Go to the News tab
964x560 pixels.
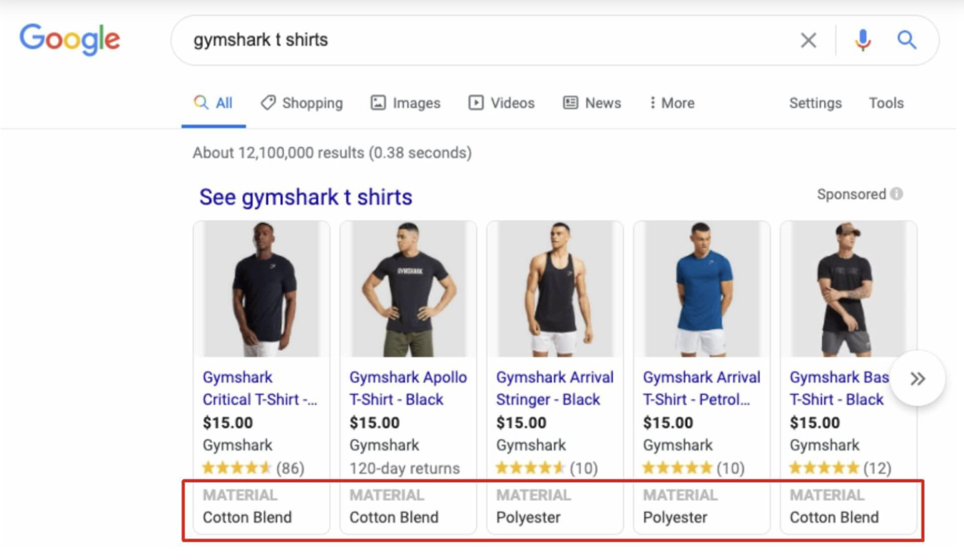592,103
